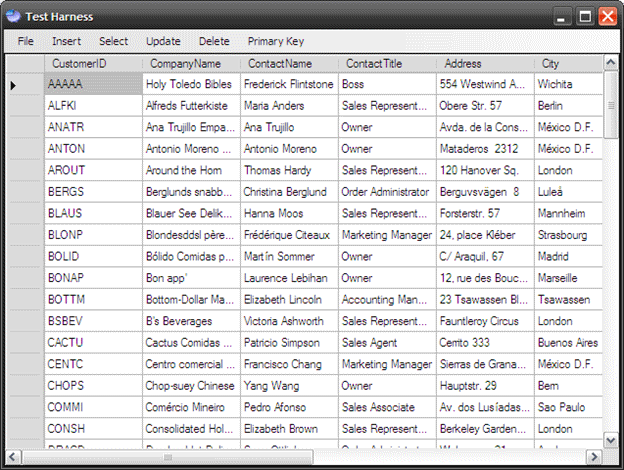
Task: Click the Frédérique Citeaux cell
Action: tap(289, 234)
